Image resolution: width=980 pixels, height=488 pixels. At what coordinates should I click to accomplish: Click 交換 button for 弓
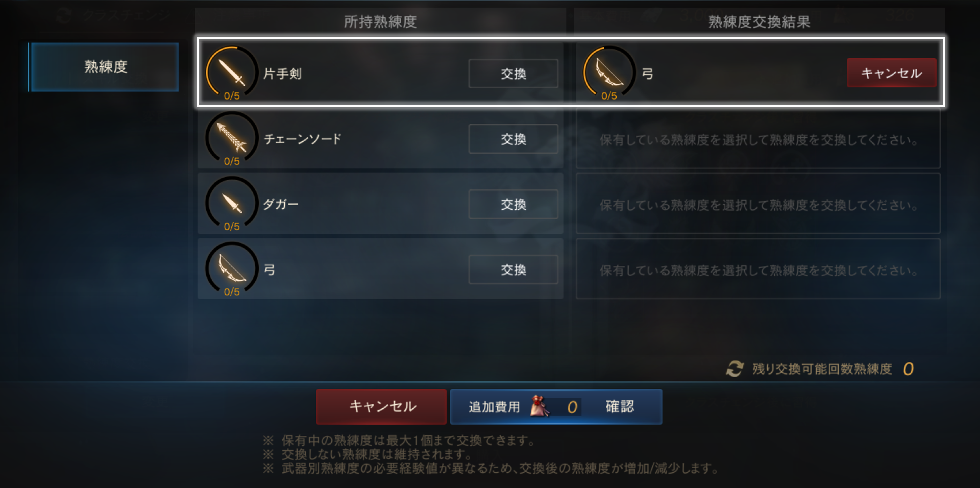pos(513,270)
